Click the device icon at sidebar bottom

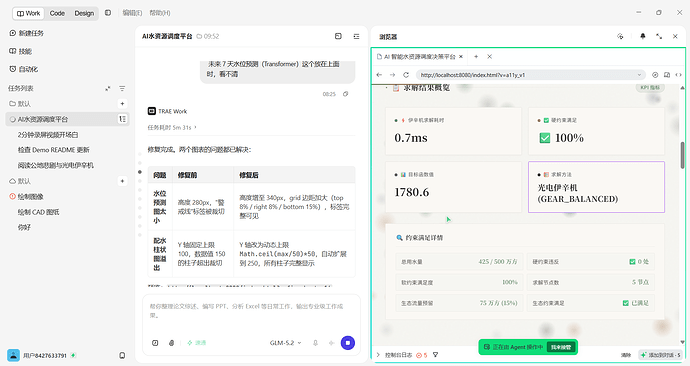click(x=122, y=355)
